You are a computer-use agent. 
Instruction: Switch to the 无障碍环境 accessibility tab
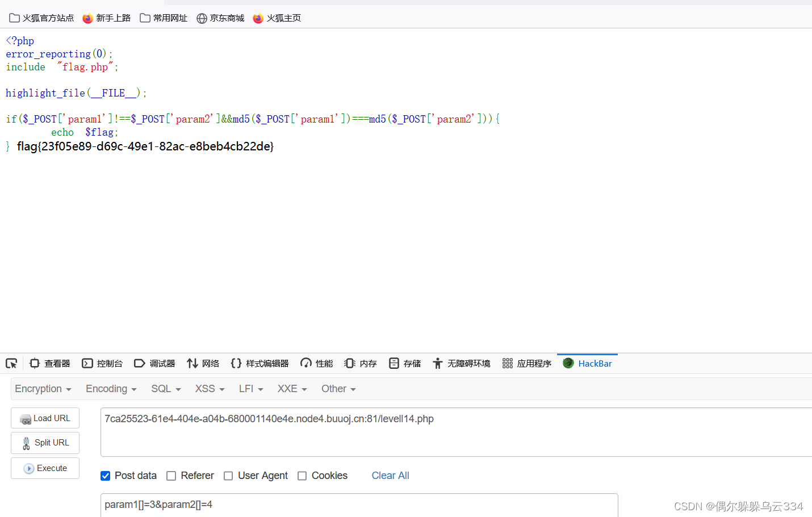click(461, 363)
